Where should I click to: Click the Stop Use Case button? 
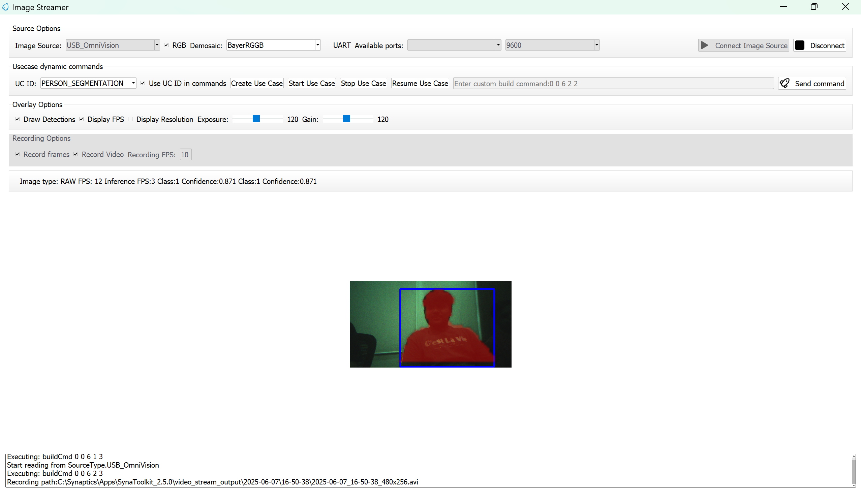pos(363,83)
